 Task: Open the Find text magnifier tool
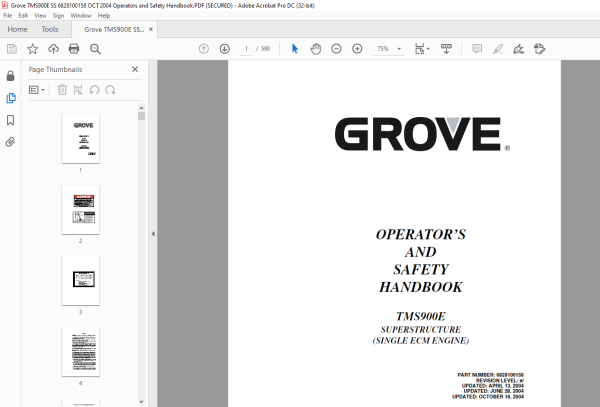[95, 49]
